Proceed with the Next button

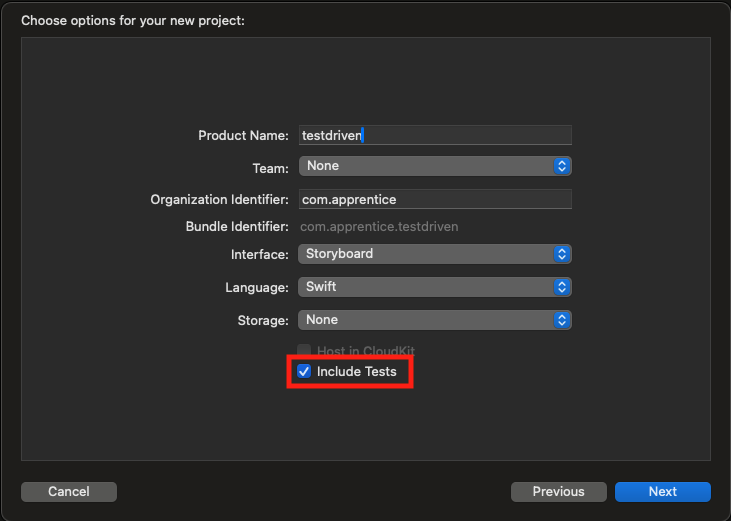pyautogui.click(x=662, y=492)
